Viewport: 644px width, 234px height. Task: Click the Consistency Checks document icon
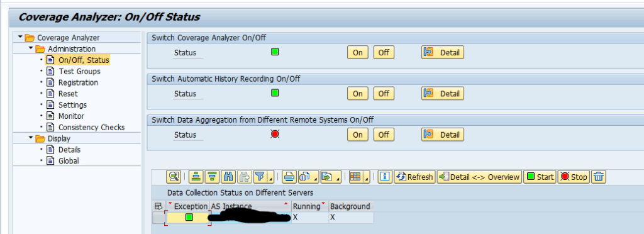(50, 127)
